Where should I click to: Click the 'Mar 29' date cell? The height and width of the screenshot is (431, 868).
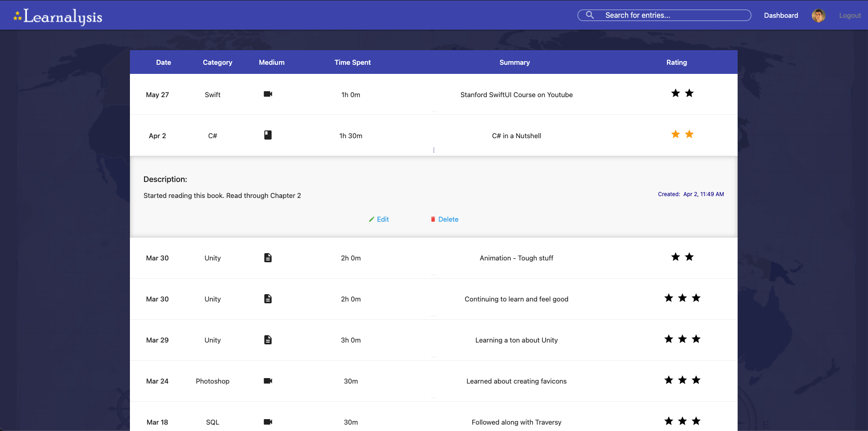[x=157, y=340]
